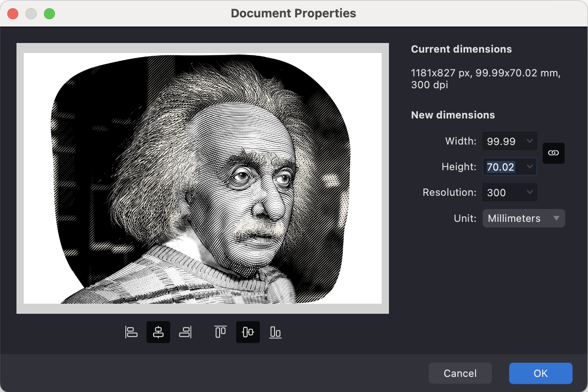Viewport: 588px width, 392px height.
Task: Open the Unit Millimeters dropdown
Action: (524, 218)
